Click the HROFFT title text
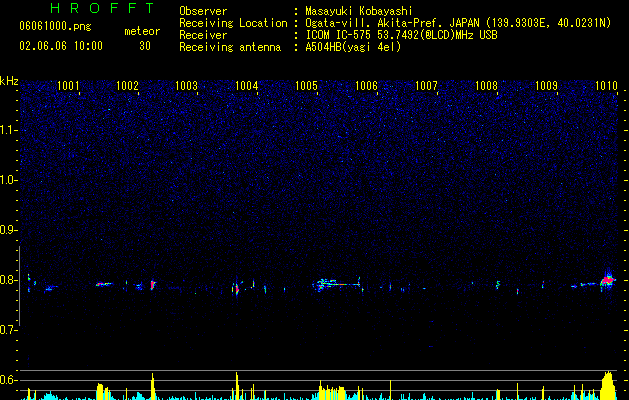This screenshot has height=400, width=629. click(102, 8)
